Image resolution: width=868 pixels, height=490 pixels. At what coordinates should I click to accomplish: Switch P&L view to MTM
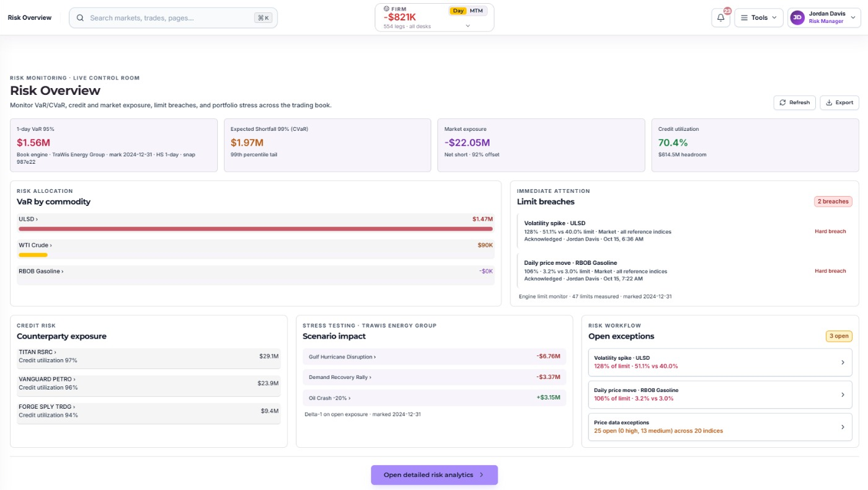pos(476,11)
